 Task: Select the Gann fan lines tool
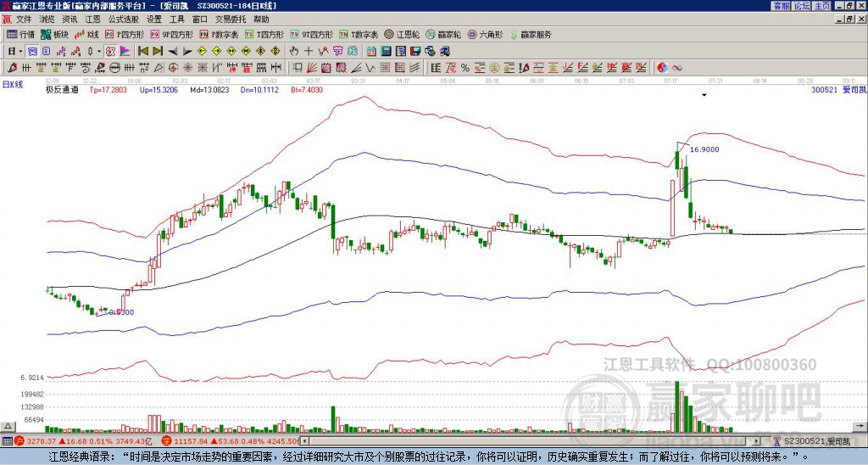point(312,68)
